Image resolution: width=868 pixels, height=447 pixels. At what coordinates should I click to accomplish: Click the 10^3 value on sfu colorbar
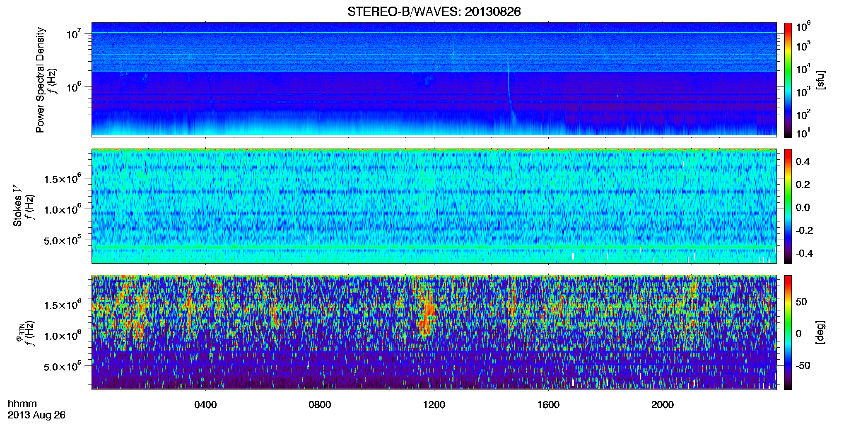point(803,91)
